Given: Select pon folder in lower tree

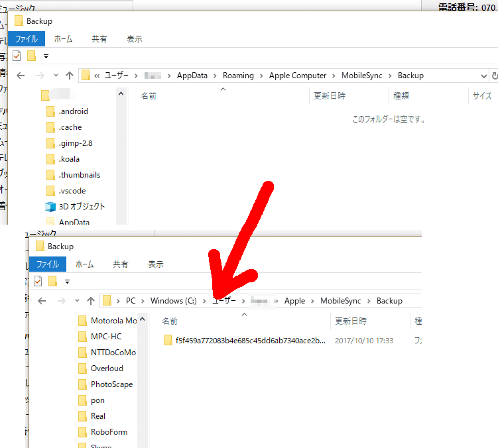Looking at the screenshot, I should coord(92,400).
